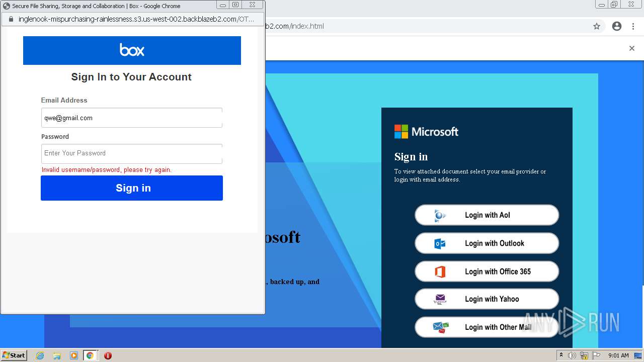Image resolution: width=644 pixels, height=362 pixels.
Task: Click Login with Aol button
Action: pos(487,215)
